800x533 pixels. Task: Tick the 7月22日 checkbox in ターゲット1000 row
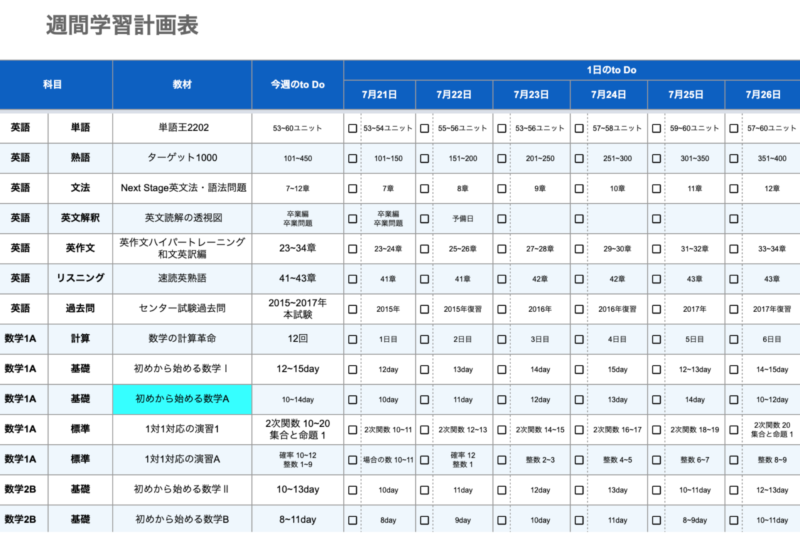424,159
